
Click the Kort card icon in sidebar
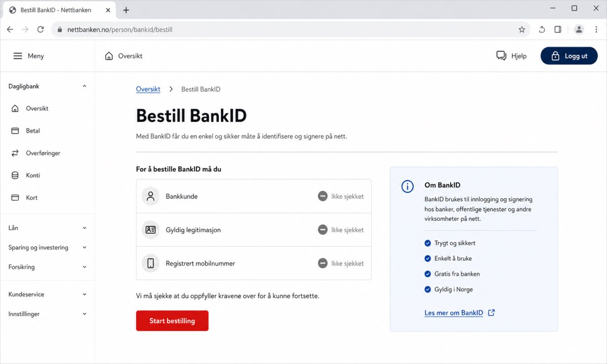pyautogui.click(x=15, y=198)
